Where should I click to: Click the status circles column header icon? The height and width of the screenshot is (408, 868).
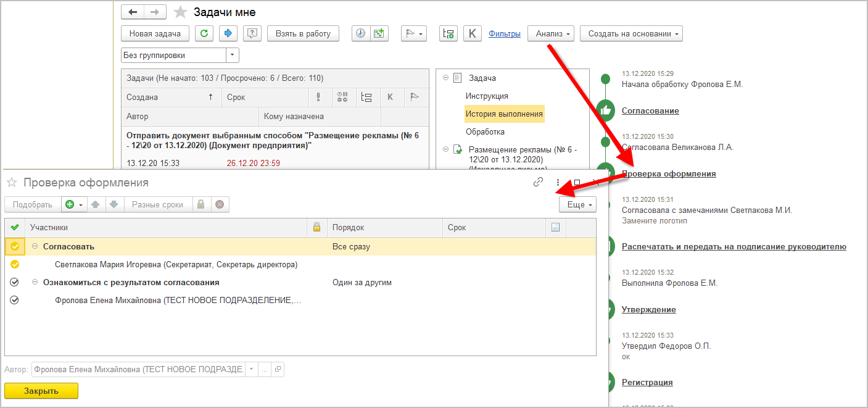click(x=343, y=97)
